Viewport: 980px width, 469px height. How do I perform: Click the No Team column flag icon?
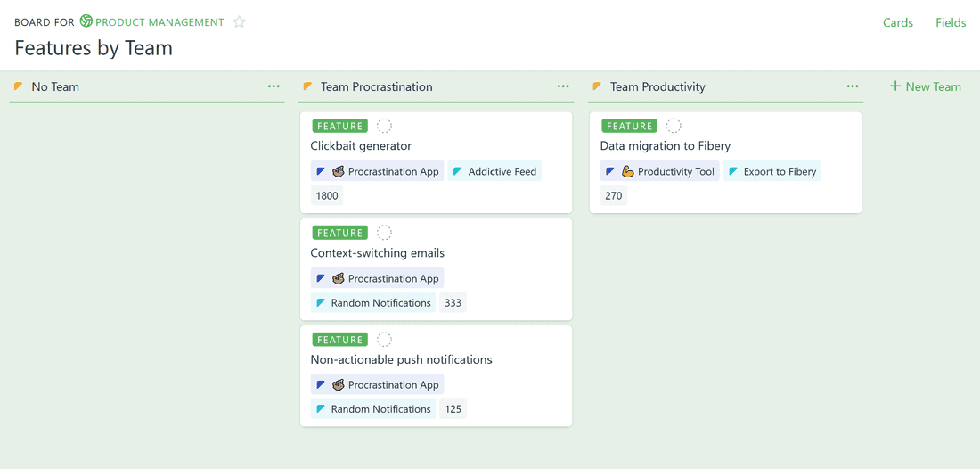click(x=18, y=86)
